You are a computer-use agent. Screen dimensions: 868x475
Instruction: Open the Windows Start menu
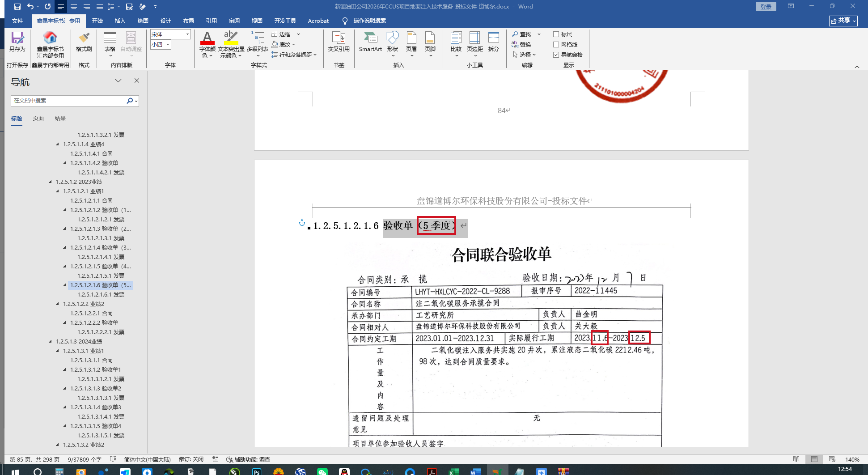(x=15, y=471)
